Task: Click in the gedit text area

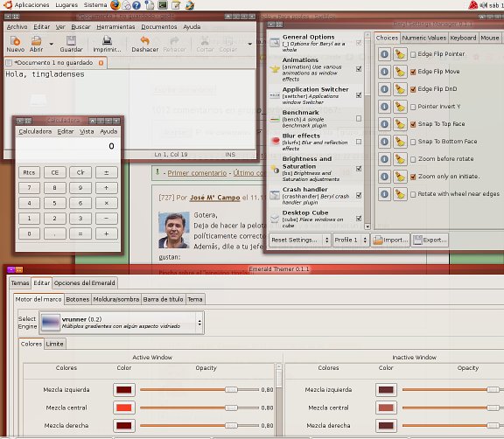Action: [x=130, y=109]
